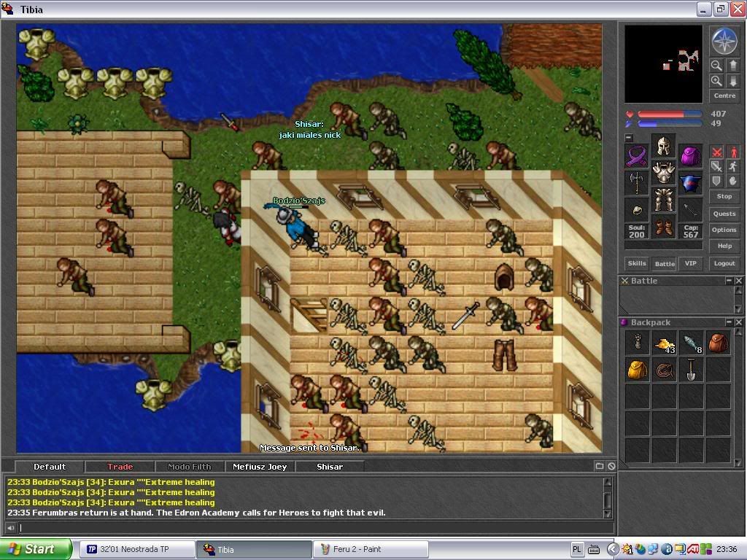Screen dimensions: 747x560
Task: Switch to the Mefiusz Joey chat tab
Action: click(x=260, y=467)
